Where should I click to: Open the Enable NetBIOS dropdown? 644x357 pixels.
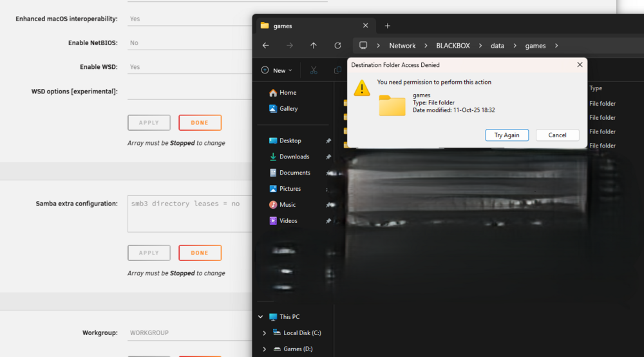point(190,43)
